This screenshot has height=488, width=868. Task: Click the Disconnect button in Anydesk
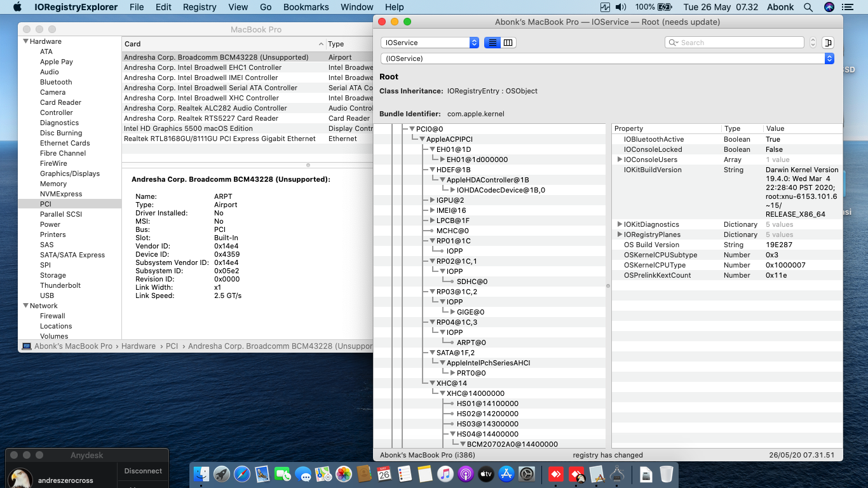point(143,471)
